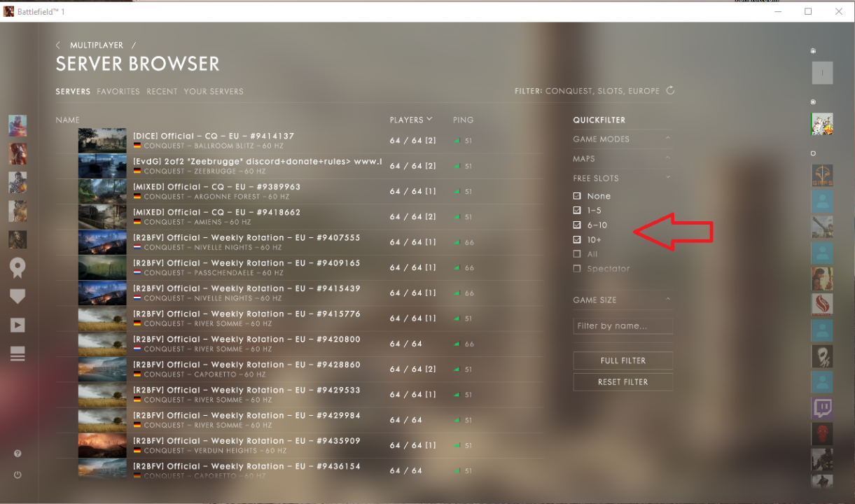Screen dimensions: 855x504
Task: Select the Dog Tags icon in left sidebar
Action: click(18, 296)
